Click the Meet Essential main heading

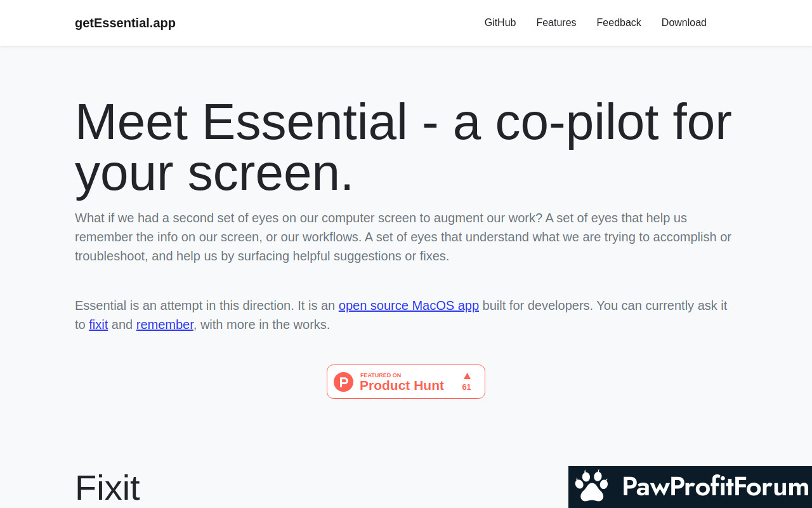coord(403,147)
